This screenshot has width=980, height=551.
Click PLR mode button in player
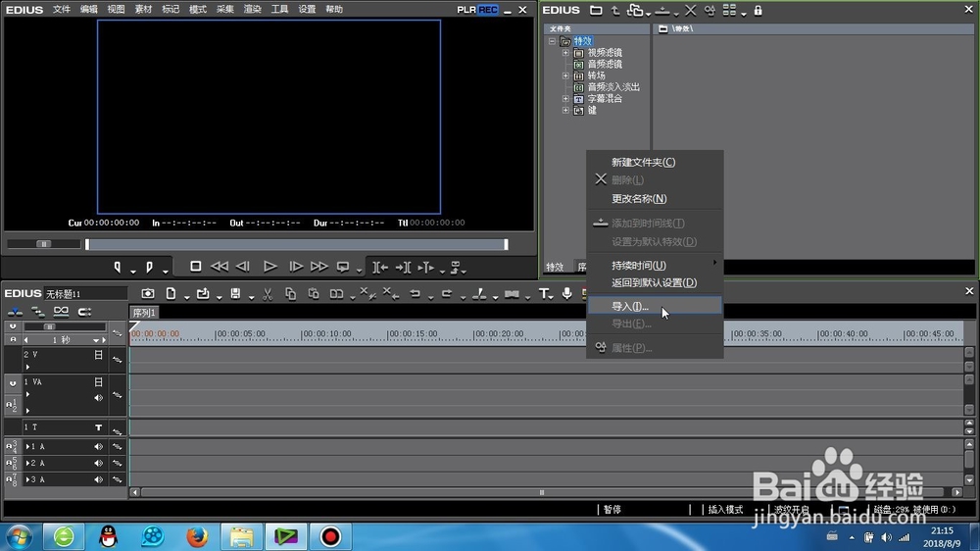pyautogui.click(x=466, y=10)
